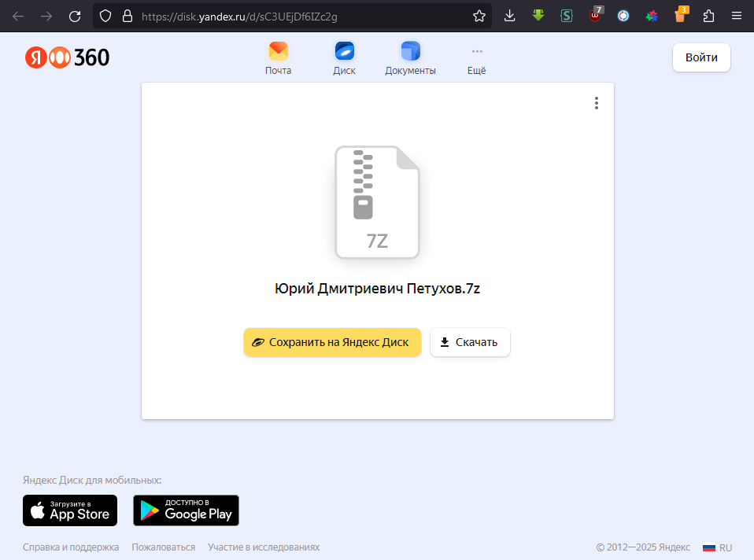
Task: Open Почта mail service
Action: [278, 59]
